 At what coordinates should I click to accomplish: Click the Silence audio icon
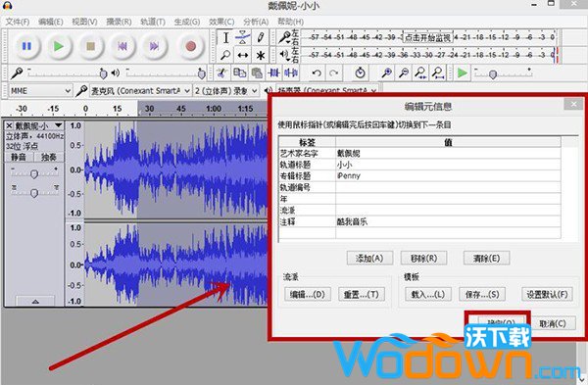click(x=291, y=72)
